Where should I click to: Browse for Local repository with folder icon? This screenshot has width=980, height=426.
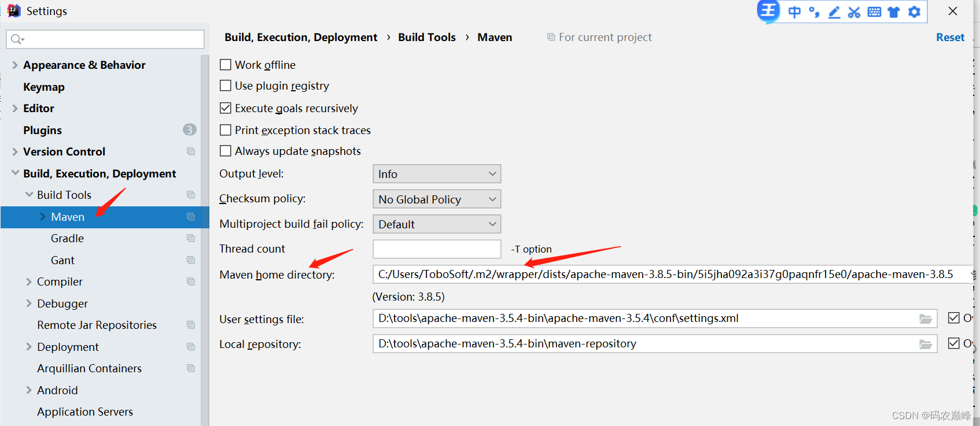[x=926, y=344]
